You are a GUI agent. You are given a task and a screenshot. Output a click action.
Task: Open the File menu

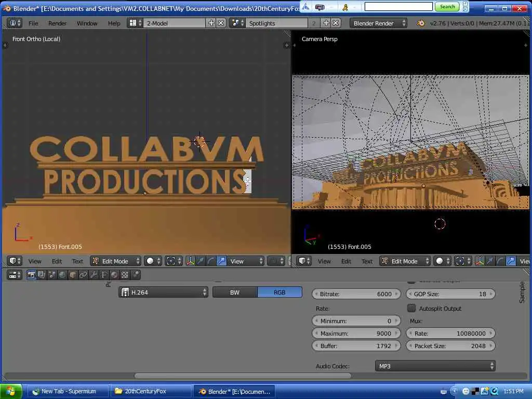33,23
